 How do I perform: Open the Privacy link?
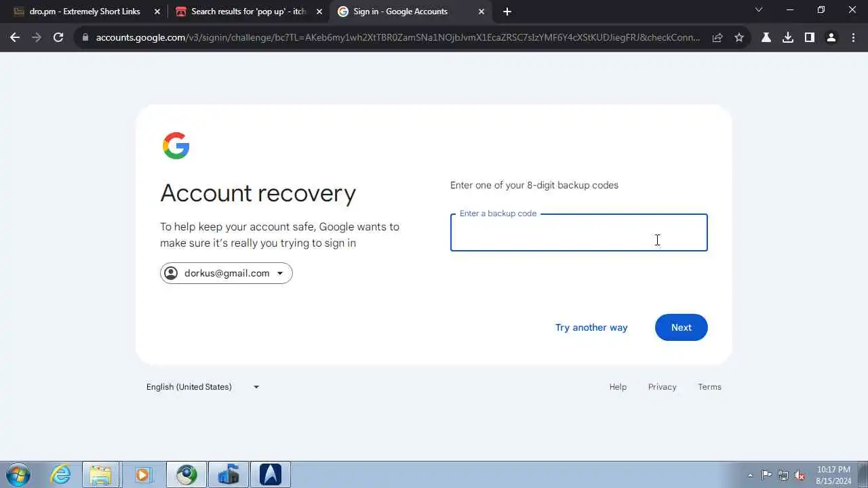click(662, 387)
